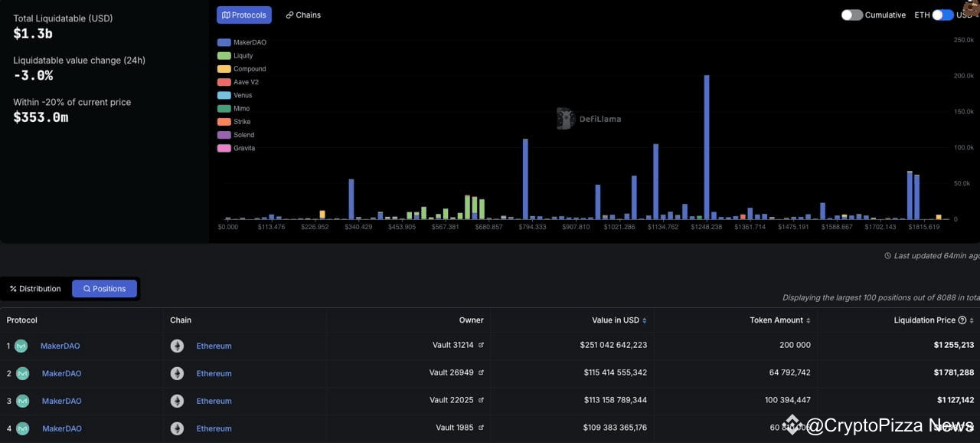The width and height of the screenshot is (980, 443).
Task: Click Liquidation Price help question icon
Action: pyautogui.click(x=962, y=320)
